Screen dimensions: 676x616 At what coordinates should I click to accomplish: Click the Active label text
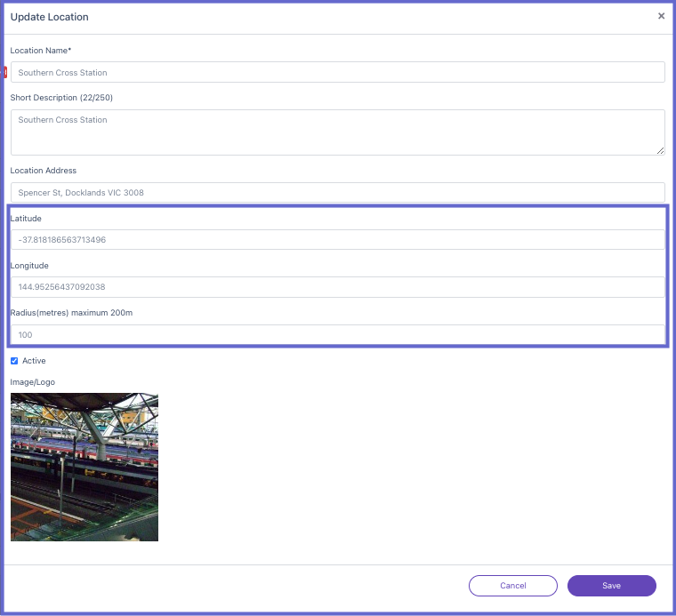(x=34, y=361)
